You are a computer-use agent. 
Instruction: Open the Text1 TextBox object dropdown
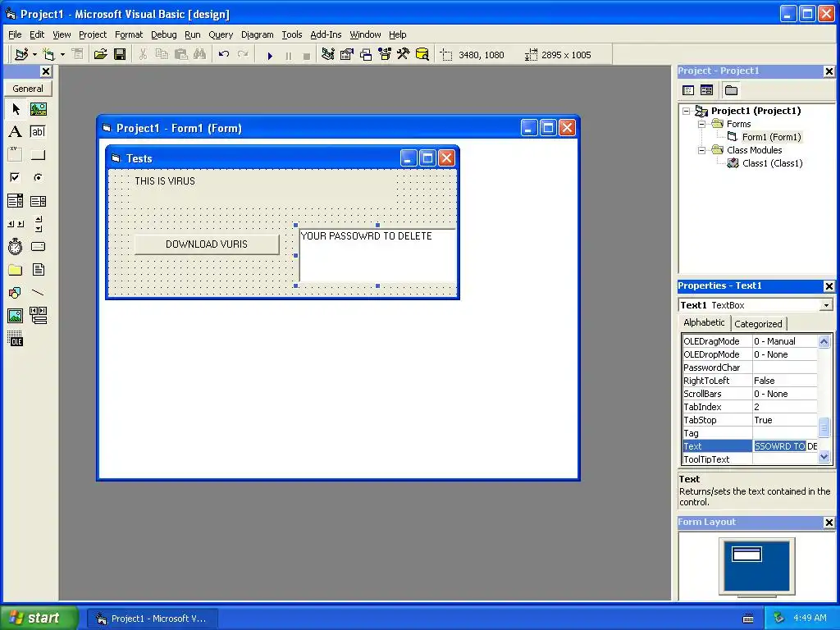(826, 305)
